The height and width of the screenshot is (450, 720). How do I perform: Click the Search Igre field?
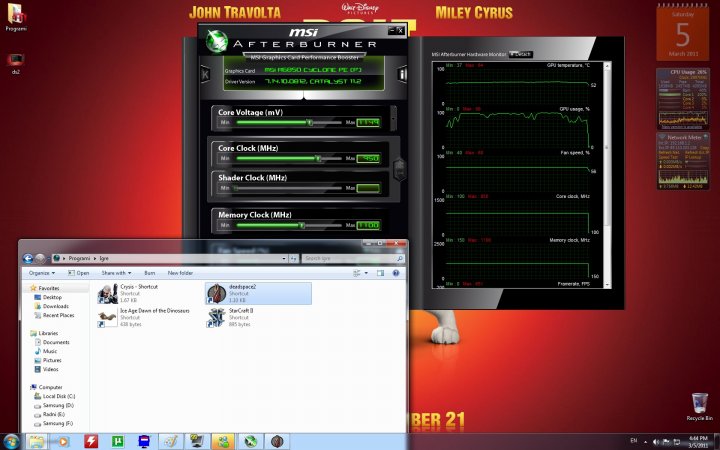point(353,259)
